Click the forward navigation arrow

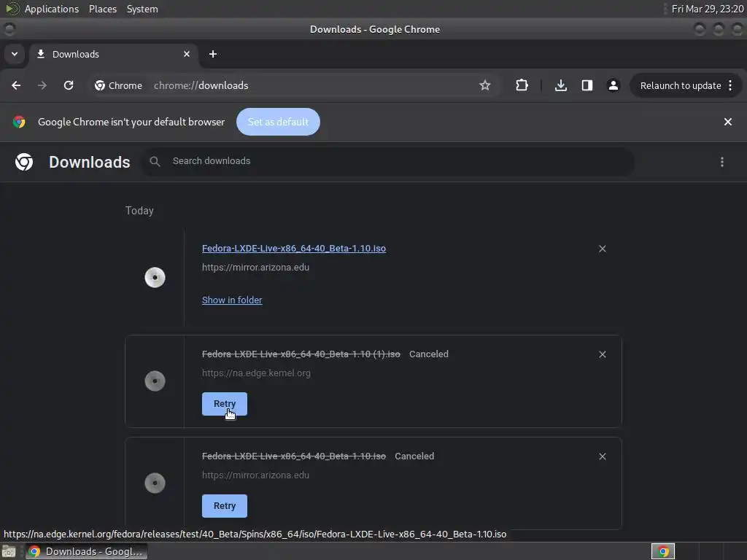tap(42, 85)
